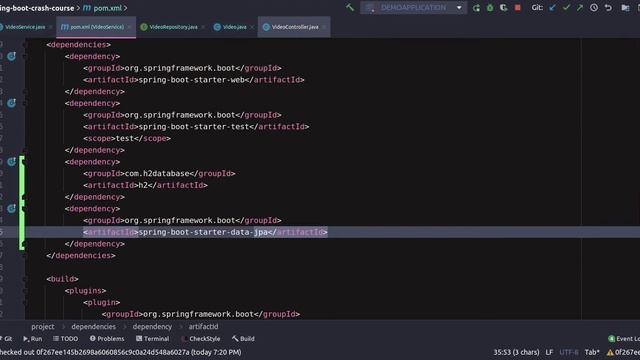Click the 0f267ee Git branch widget
This screenshot has height=360, width=640.
[x=623, y=352]
